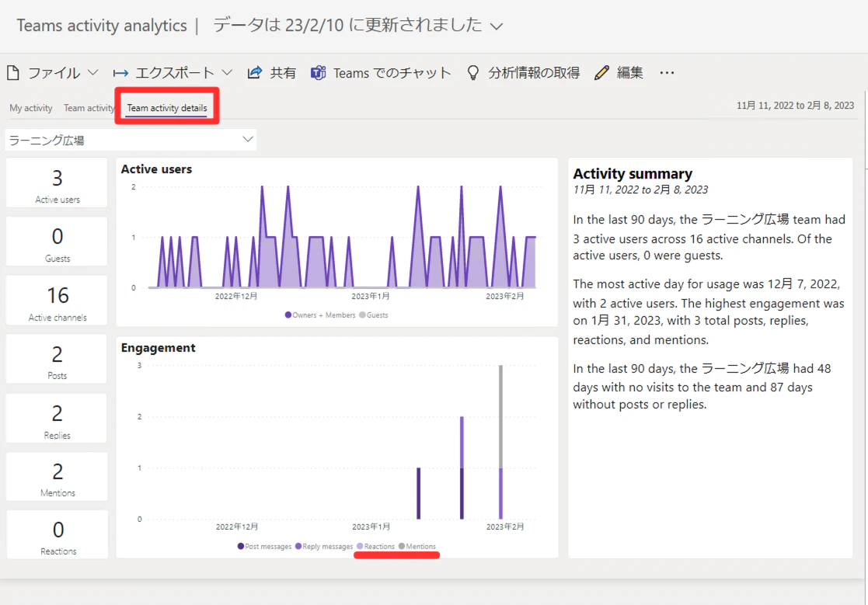Open the Team activity tab

click(89, 108)
